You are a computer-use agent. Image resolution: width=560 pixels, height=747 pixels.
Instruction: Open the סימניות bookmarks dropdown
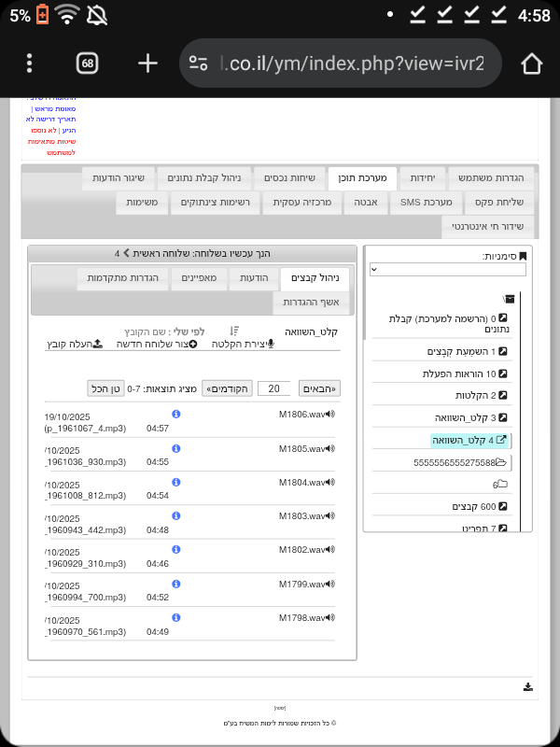(x=447, y=269)
